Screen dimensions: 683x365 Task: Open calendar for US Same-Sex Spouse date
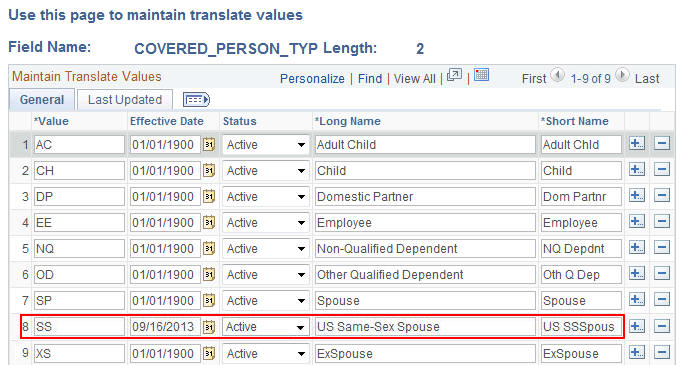coord(209,327)
